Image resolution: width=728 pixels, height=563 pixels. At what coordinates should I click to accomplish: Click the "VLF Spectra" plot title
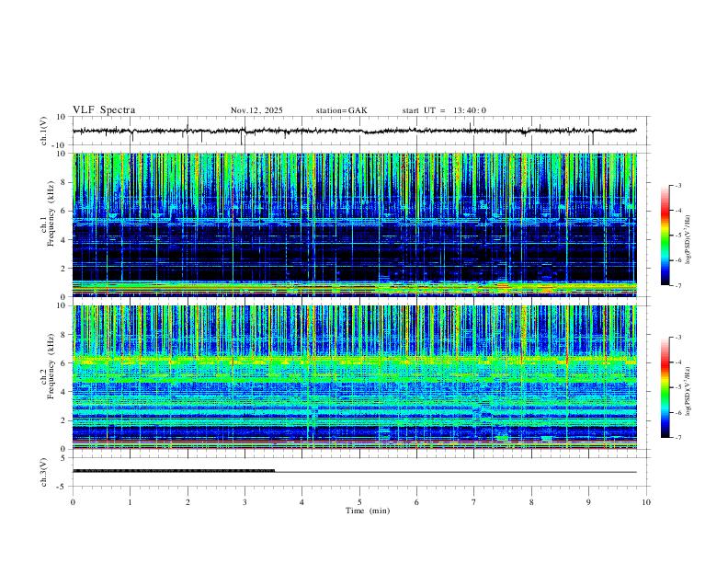[104, 110]
